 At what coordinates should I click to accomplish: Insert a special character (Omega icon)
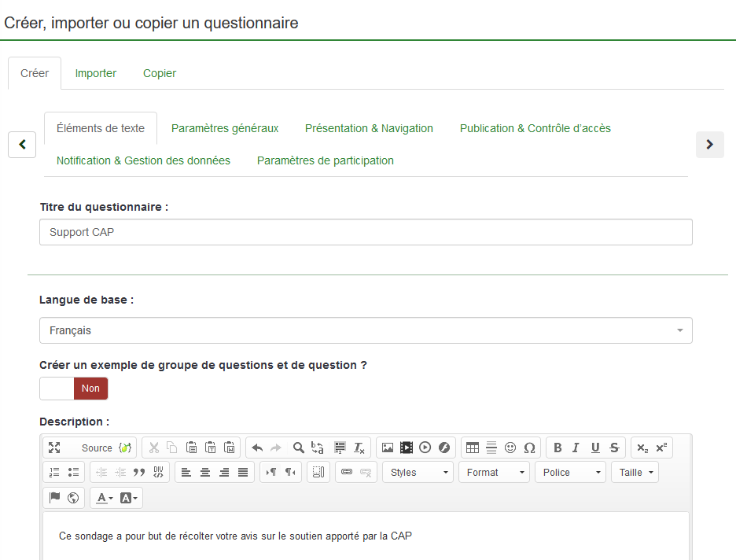click(x=529, y=448)
